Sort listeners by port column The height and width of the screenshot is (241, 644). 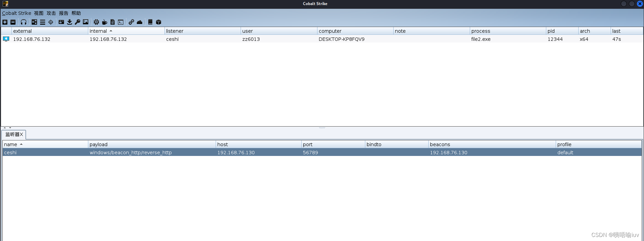(333, 144)
